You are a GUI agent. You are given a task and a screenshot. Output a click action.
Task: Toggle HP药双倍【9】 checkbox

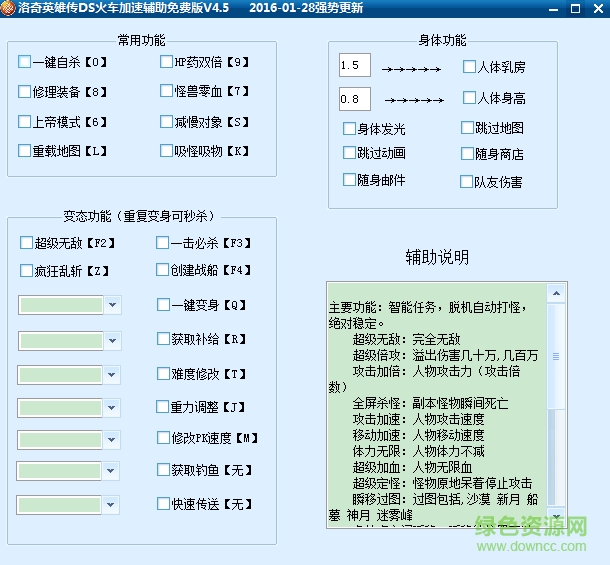[166, 61]
